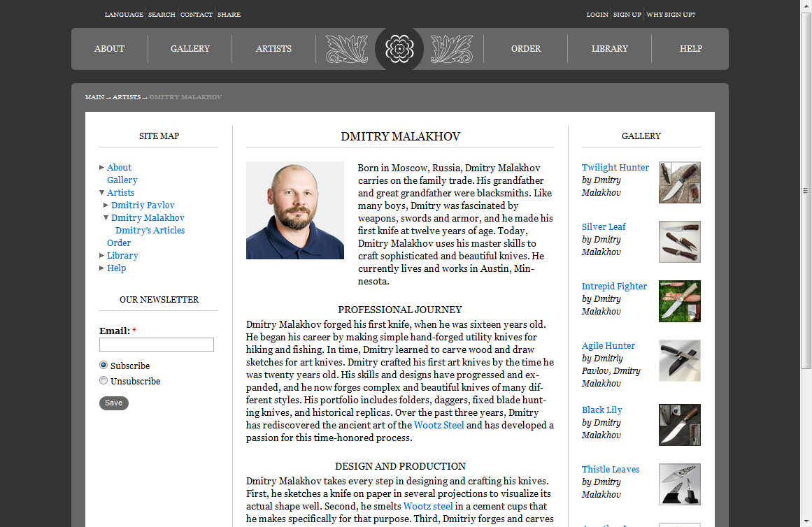This screenshot has height=527, width=812.
Task: Open Dmitry's Articles in site map
Action: click(x=150, y=231)
